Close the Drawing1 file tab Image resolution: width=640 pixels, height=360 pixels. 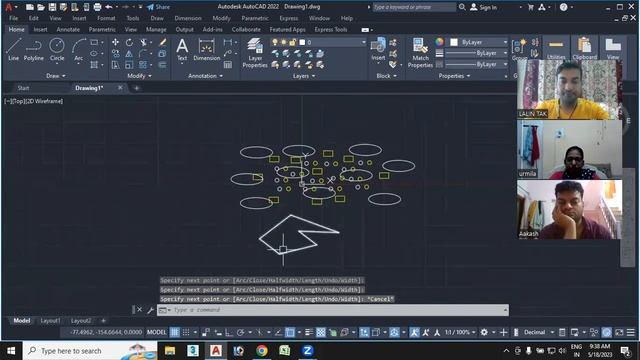(120, 88)
